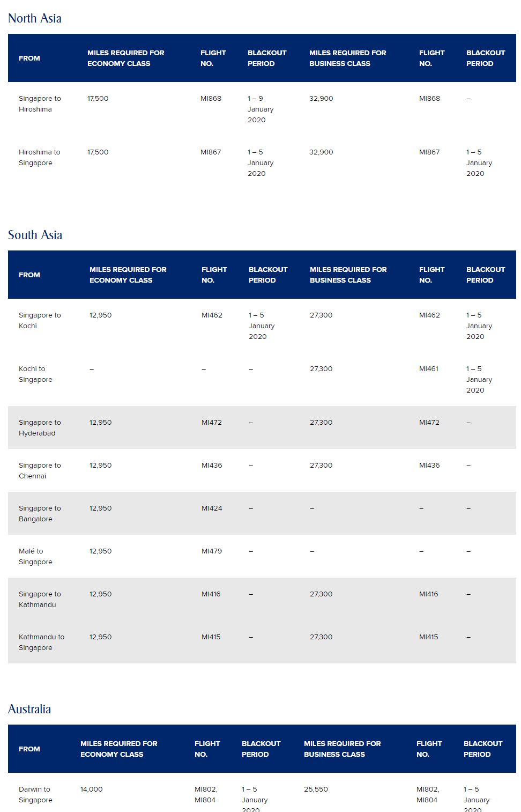This screenshot has height=812, width=521.
Task: Select the Singapore to Bangalore route cell
Action: point(40,513)
